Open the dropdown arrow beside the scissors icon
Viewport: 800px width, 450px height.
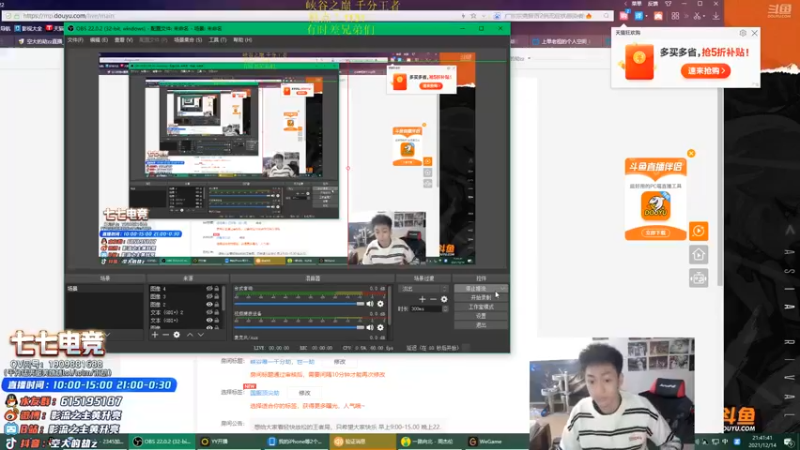[x=706, y=16]
